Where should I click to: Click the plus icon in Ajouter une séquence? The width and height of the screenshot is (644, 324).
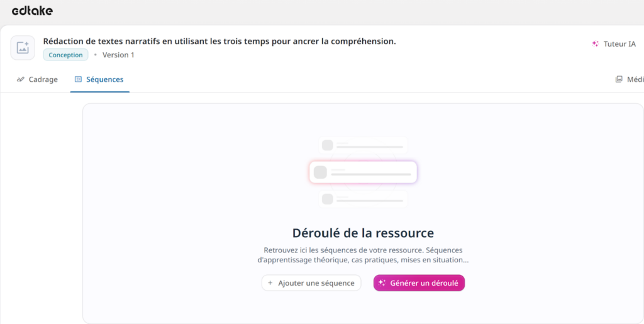tap(270, 283)
